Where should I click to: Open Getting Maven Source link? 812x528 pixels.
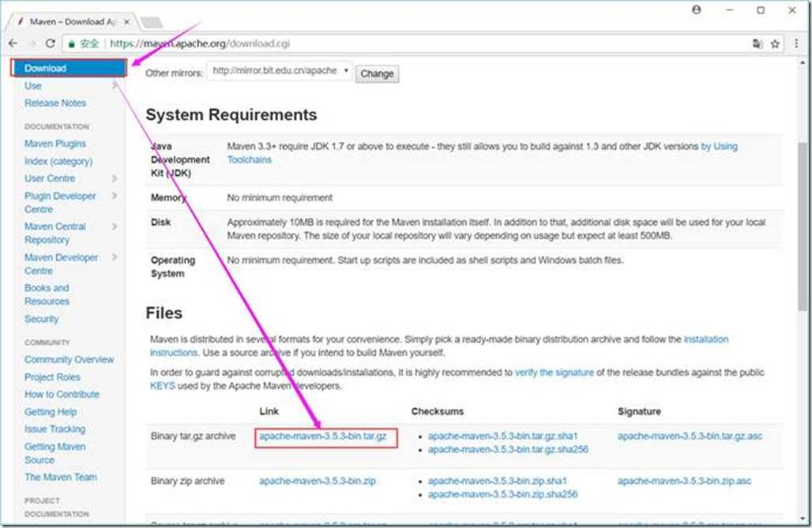pos(55,453)
